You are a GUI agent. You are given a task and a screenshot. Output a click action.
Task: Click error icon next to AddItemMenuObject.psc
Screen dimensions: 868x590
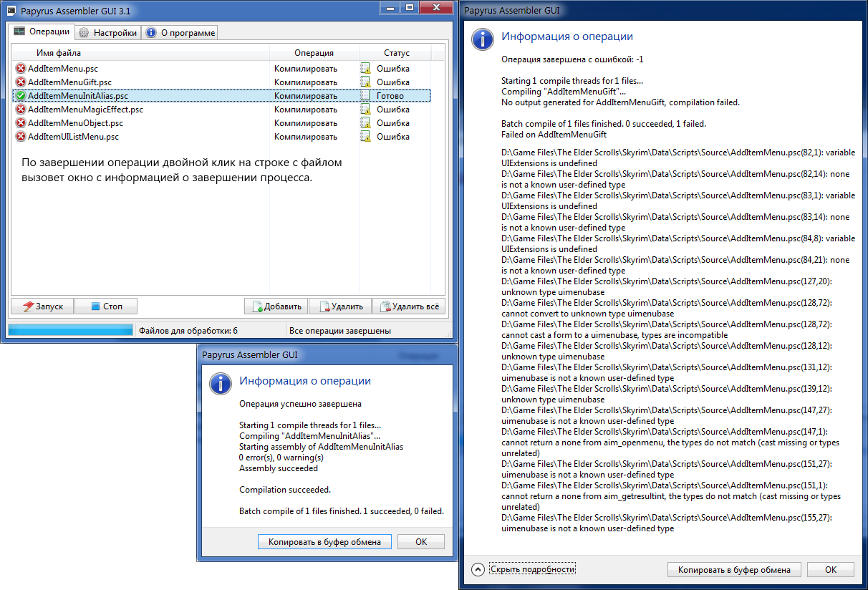[x=21, y=123]
